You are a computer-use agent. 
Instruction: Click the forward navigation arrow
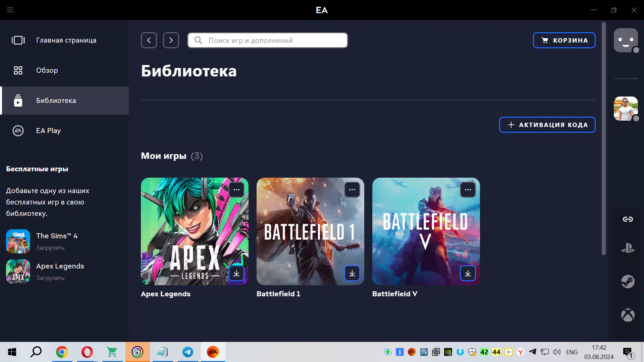[171, 40]
